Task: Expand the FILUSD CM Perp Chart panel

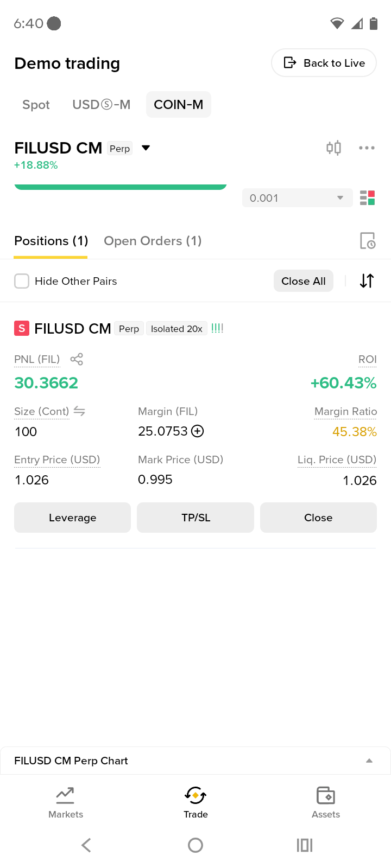Action: tap(195, 761)
